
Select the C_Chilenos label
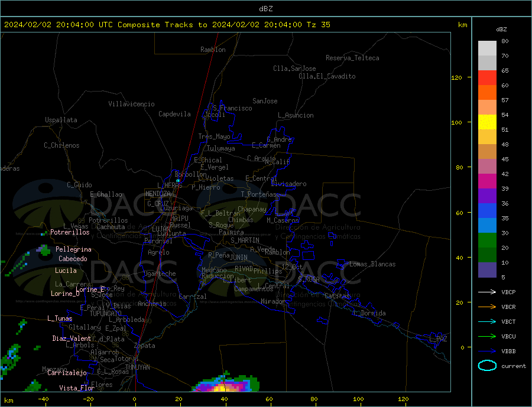click(x=61, y=145)
